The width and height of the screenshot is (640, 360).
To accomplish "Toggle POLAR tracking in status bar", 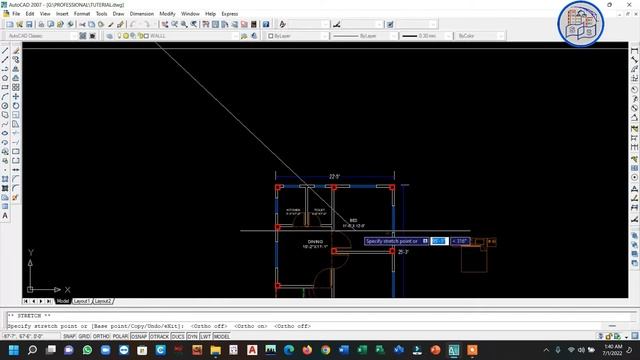I will pos(120,336).
